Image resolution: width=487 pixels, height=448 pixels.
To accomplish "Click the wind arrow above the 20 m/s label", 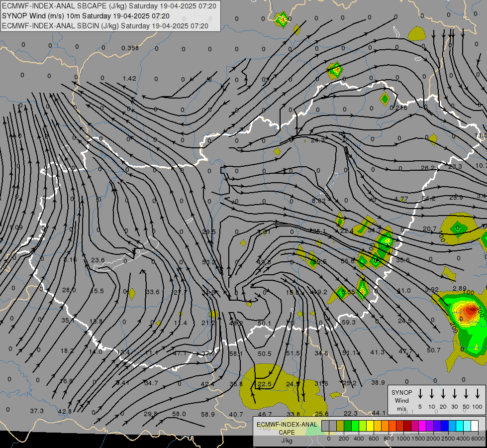I will click(x=443, y=394).
